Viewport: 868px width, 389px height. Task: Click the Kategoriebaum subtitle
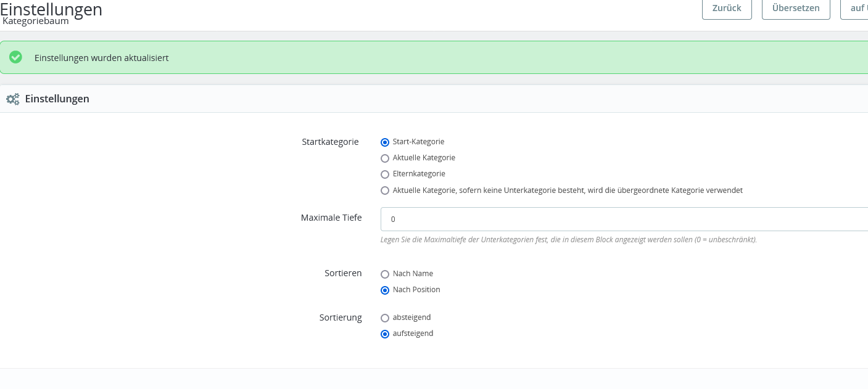(36, 21)
